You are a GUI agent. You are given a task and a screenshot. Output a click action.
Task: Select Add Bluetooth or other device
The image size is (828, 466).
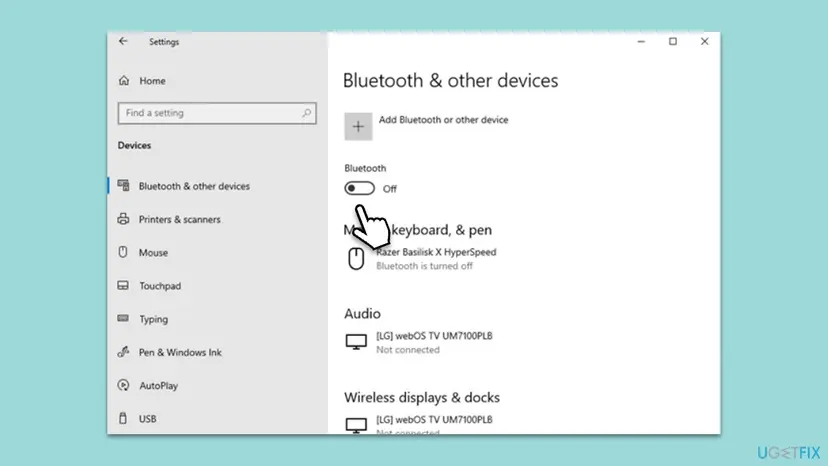tap(444, 120)
